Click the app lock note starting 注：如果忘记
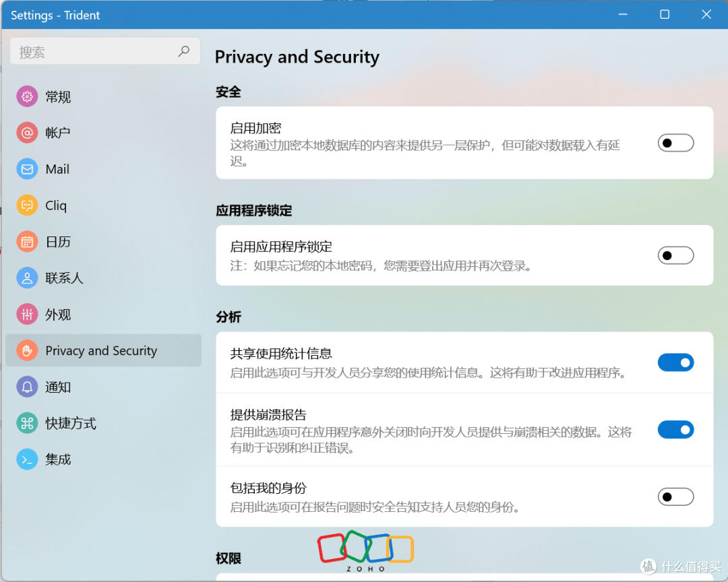This screenshot has height=582, width=728. [x=381, y=266]
